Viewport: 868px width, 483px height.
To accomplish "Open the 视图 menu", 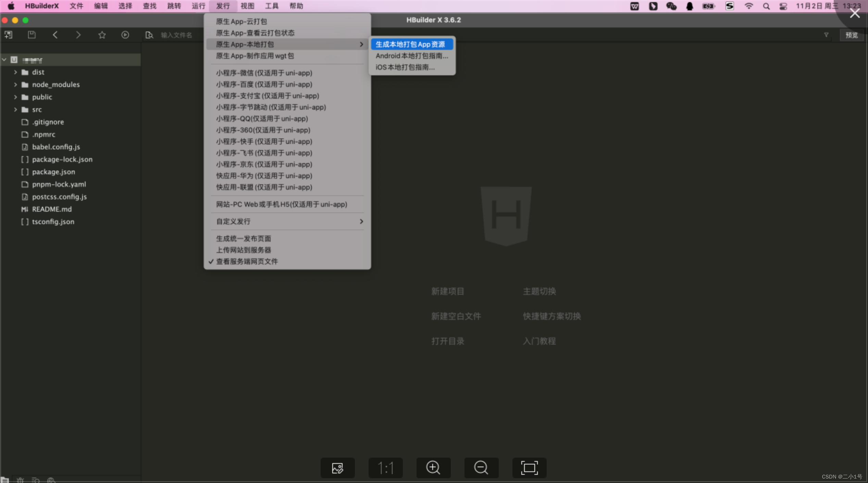I will click(x=247, y=6).
